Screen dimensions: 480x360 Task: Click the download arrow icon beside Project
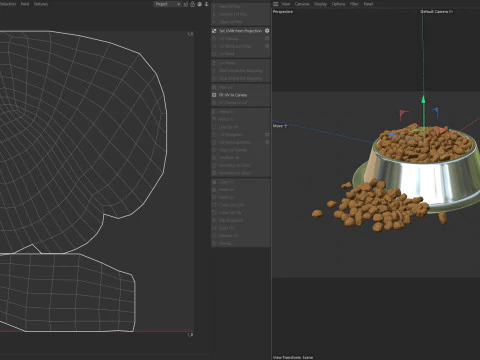coord(206,4)
